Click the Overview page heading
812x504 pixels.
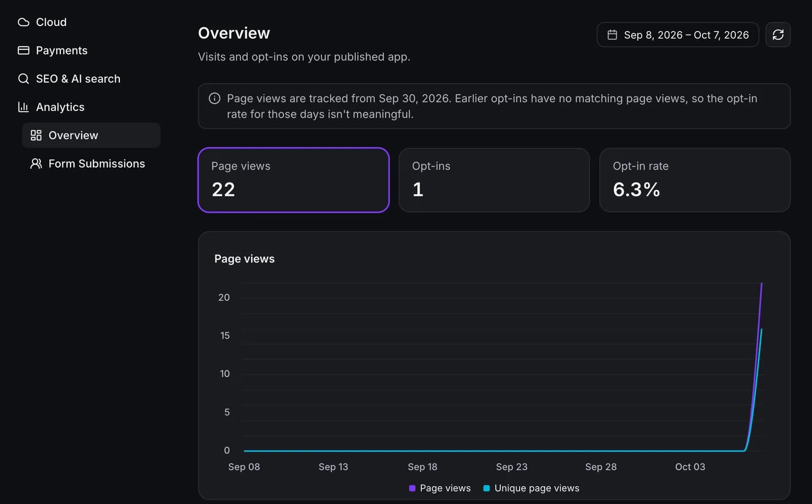(x=234, y=33)
